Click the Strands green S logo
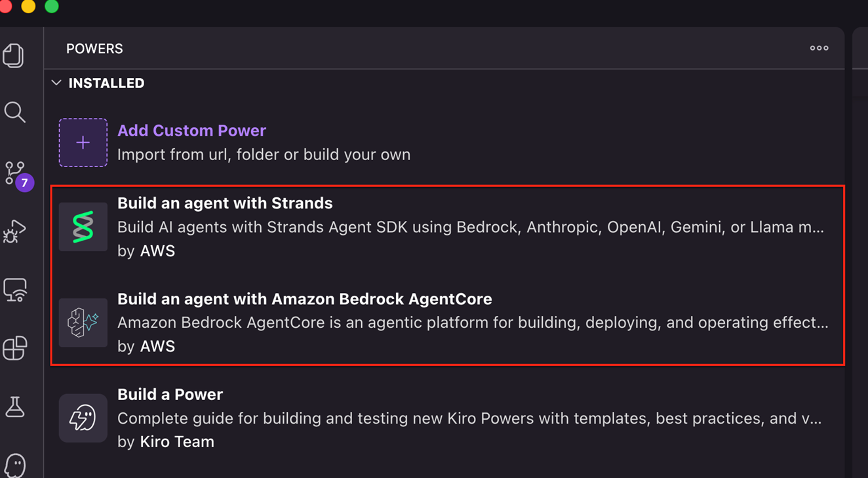 pyautogui.click(x=83, y=227)
